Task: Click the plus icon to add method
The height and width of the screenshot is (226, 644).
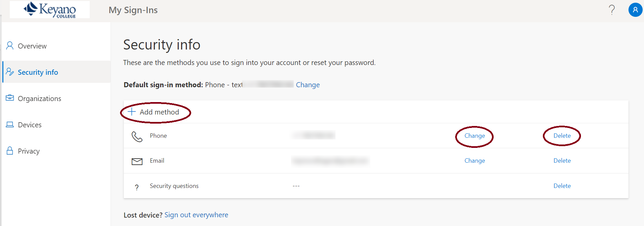Action: [132, 112]
